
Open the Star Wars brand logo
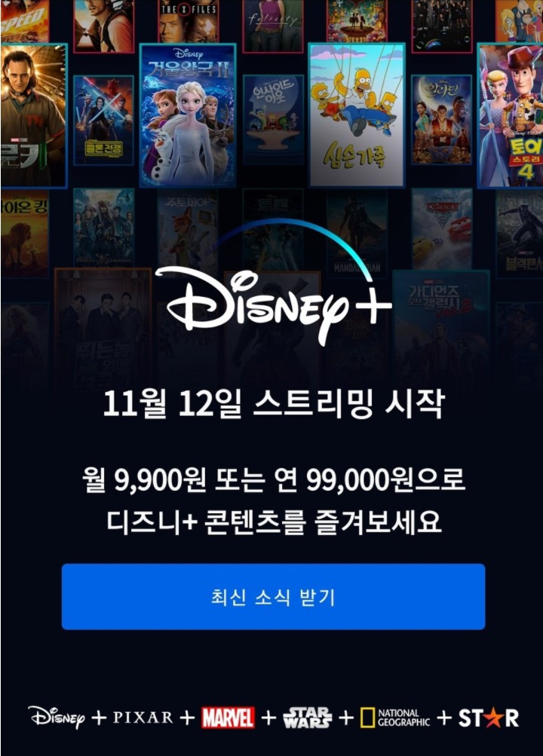307,718
